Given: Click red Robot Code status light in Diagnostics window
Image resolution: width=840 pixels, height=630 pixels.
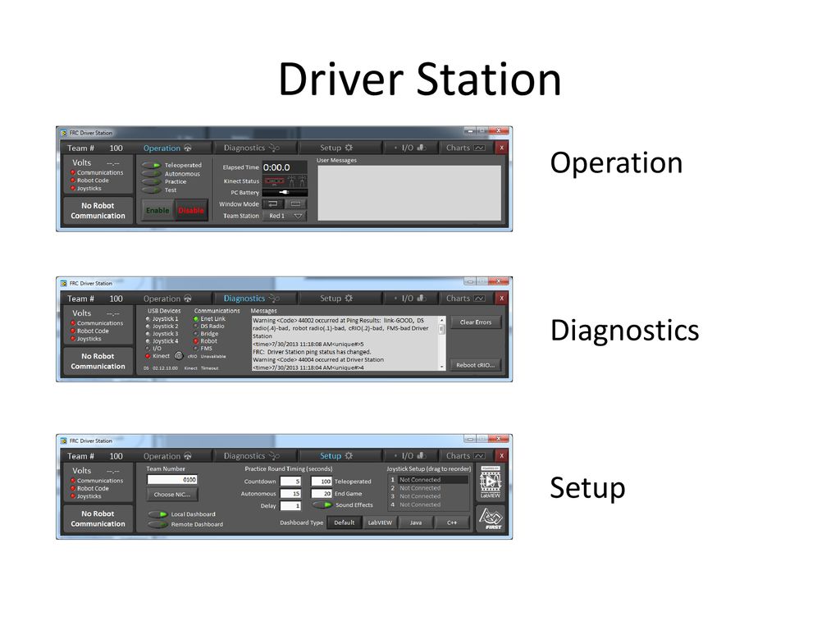Looking at the screenshot, I should [x=73, y=331].
